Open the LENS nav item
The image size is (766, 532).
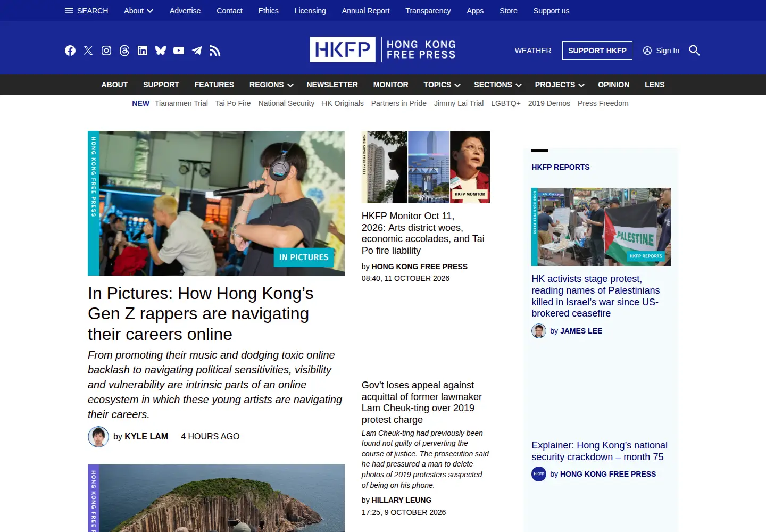click(x=655, y=85)
